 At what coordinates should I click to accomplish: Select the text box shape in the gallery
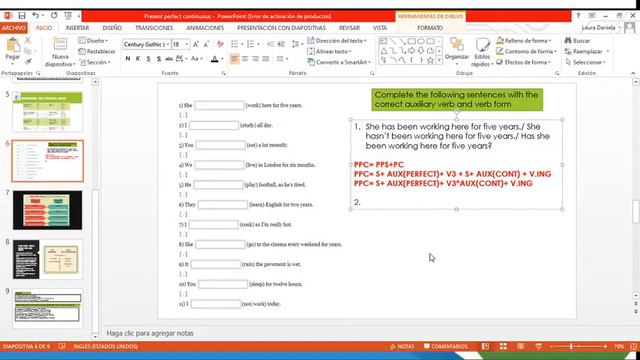pyautogui.click(x=383, y=41)
